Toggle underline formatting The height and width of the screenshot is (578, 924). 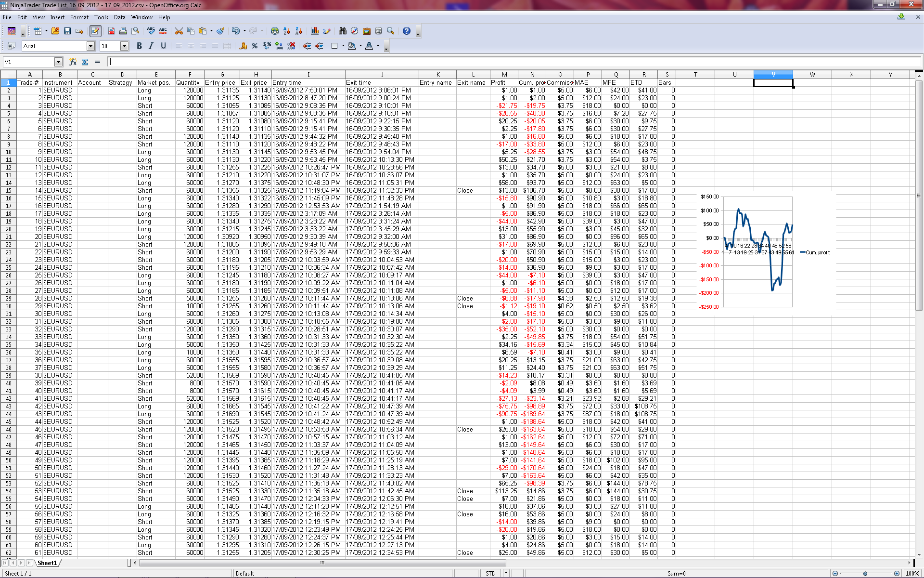pos(163,46)
